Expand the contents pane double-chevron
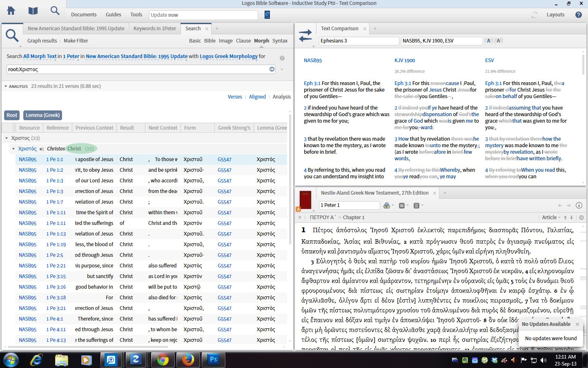This screenshot has width=588, height=368. (x=300, y=218)
